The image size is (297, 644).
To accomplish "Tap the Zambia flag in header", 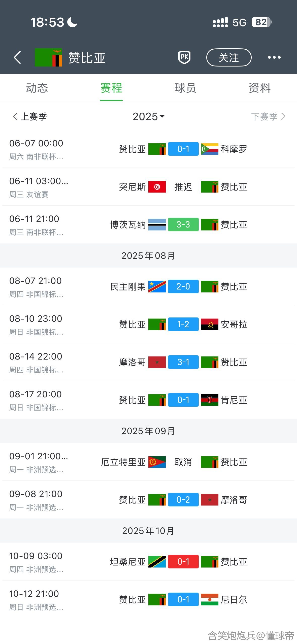I will point(48,57).
